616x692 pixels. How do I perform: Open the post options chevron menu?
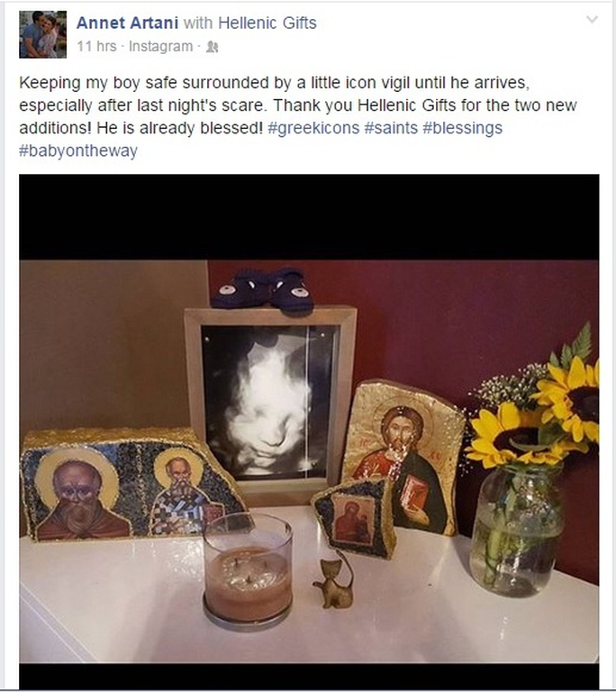(592, 20)
